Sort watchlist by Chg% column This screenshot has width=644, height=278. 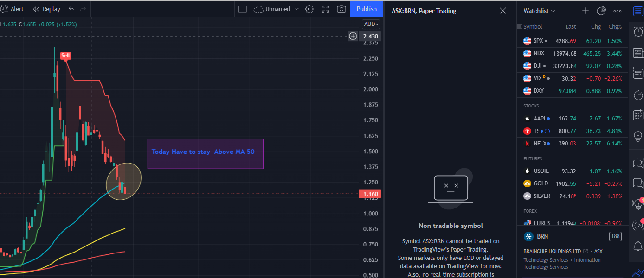pyautogui.click(x=615, y=27)
